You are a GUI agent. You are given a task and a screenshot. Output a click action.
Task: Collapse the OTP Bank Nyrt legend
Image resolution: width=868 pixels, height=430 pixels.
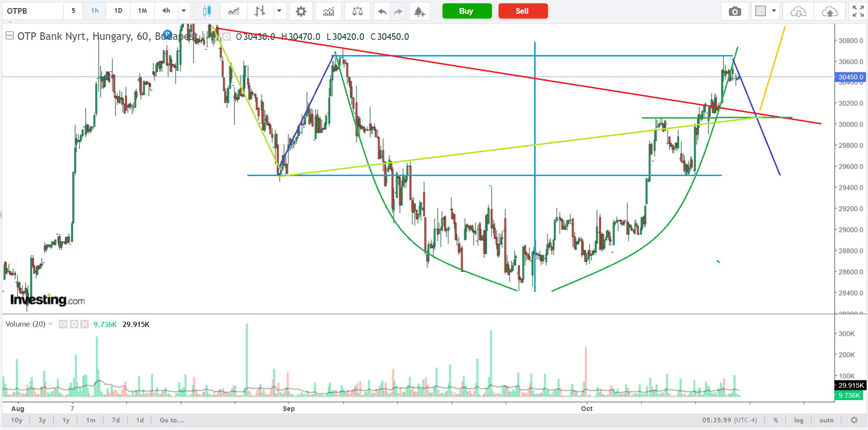[9, 36]
